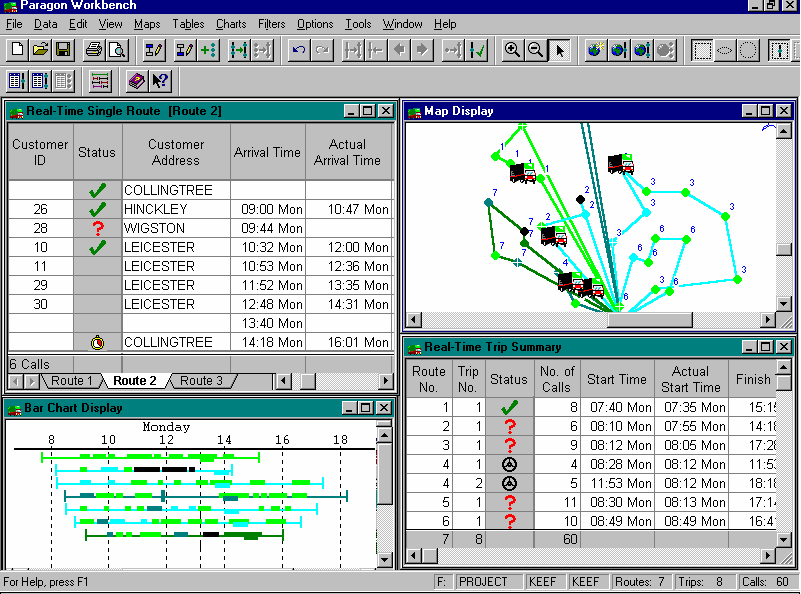This screenshot has width=801, height=594.
Task: Click the black route 2 node on map
Action: (x=580, y=199)
